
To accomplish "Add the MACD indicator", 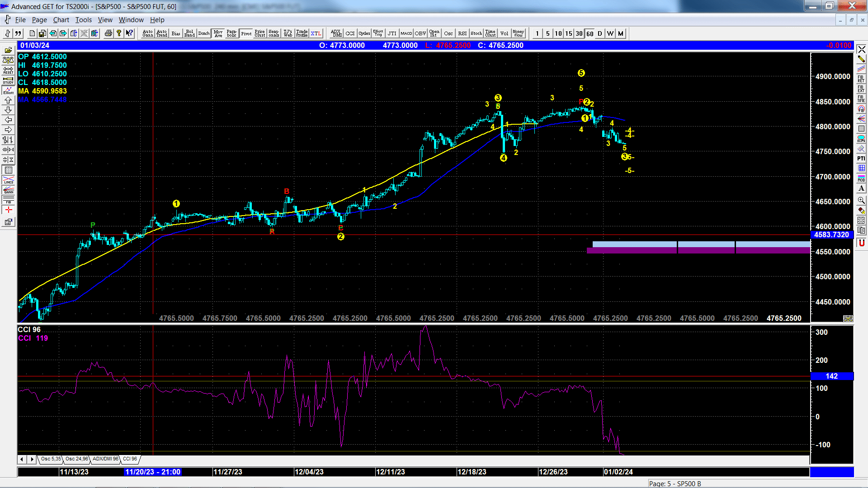I will (x=406, y=33).
